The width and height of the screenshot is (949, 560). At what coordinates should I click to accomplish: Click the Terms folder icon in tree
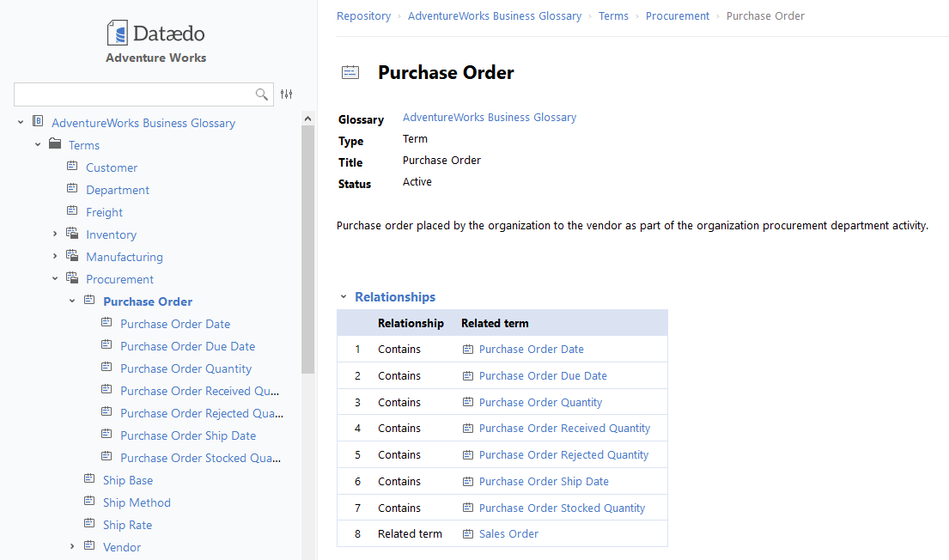point(55,144)
